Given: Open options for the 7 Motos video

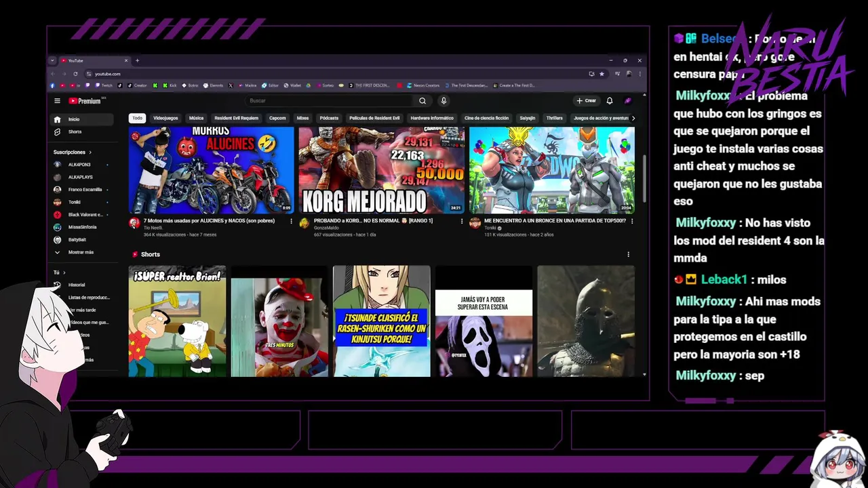Looking at the screenshot, I should pos(292,221).
